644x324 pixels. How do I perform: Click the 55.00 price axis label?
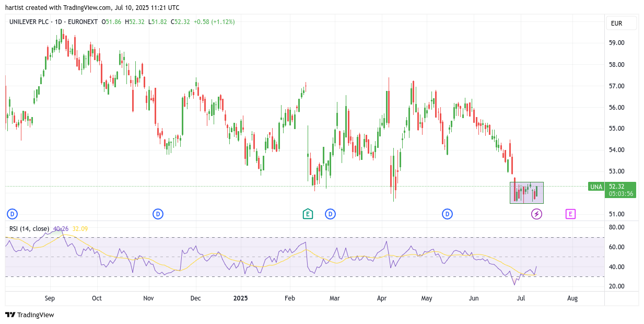click(617, 129)
